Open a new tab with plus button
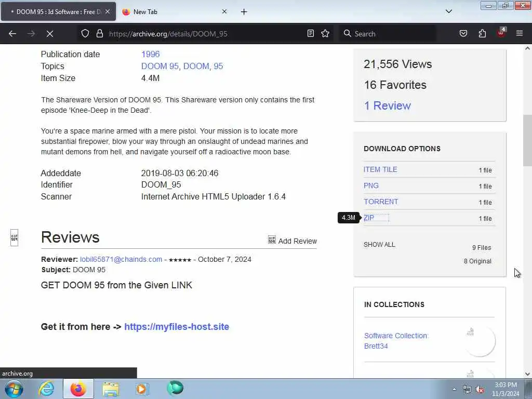Viewport: 532px width, 399px height. tap(244, 12)
